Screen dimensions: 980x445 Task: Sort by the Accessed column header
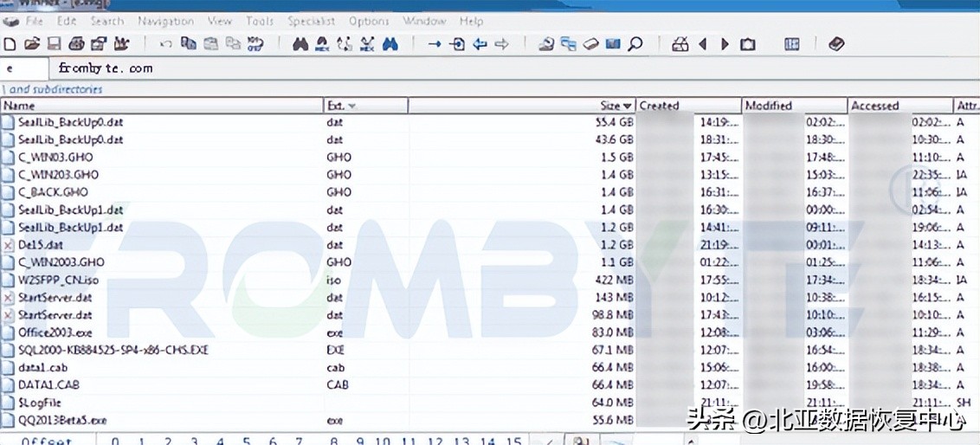coord(900,106)
